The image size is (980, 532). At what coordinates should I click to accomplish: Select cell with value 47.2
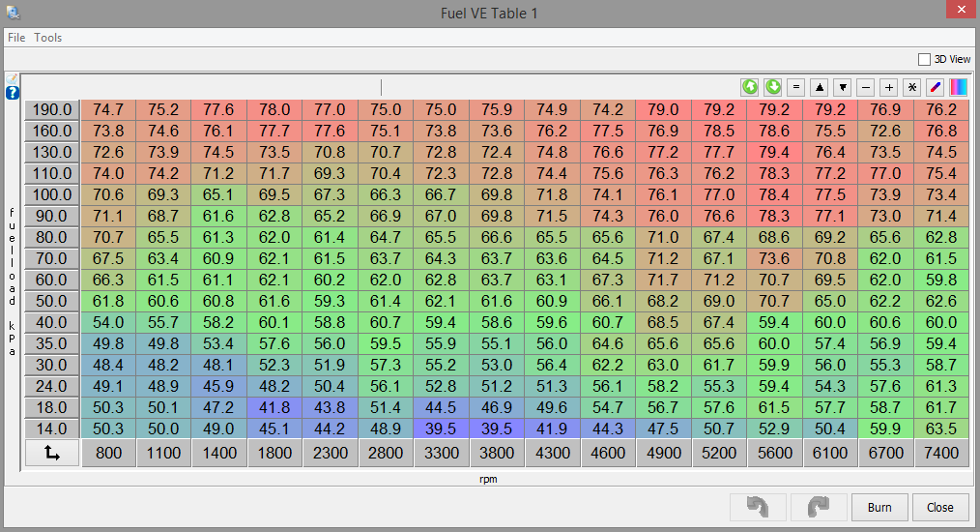pyautogui.click(x=218, y=407)
